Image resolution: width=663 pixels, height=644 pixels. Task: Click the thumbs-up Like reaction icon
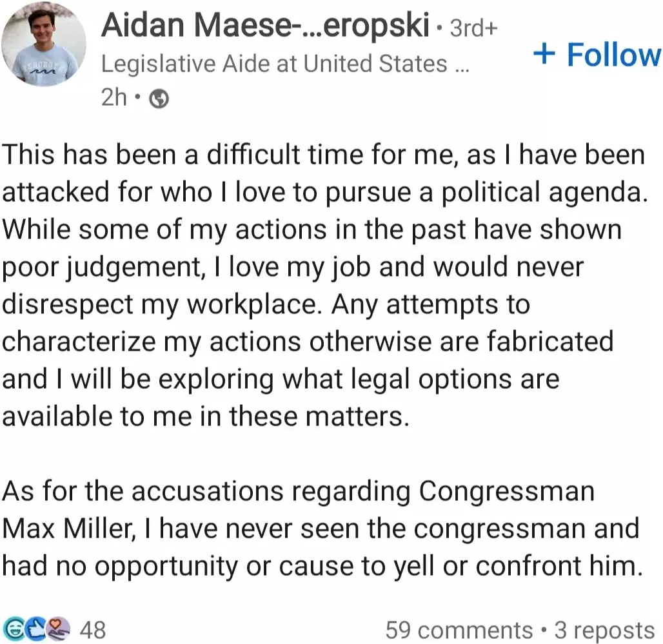point(35,629)
